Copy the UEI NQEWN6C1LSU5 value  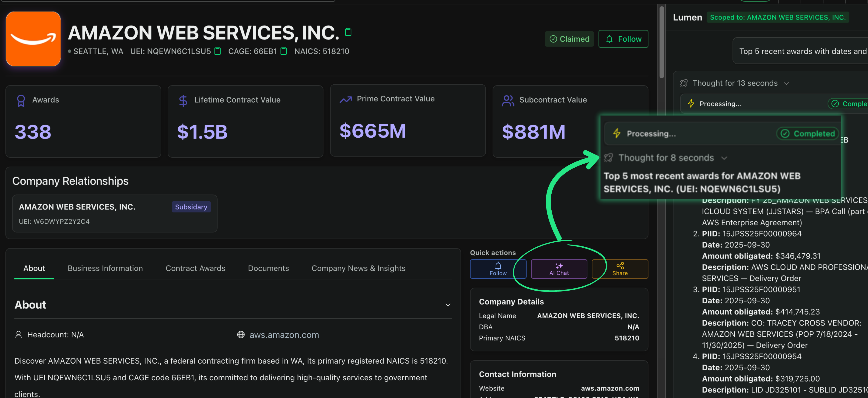[218, 51]
